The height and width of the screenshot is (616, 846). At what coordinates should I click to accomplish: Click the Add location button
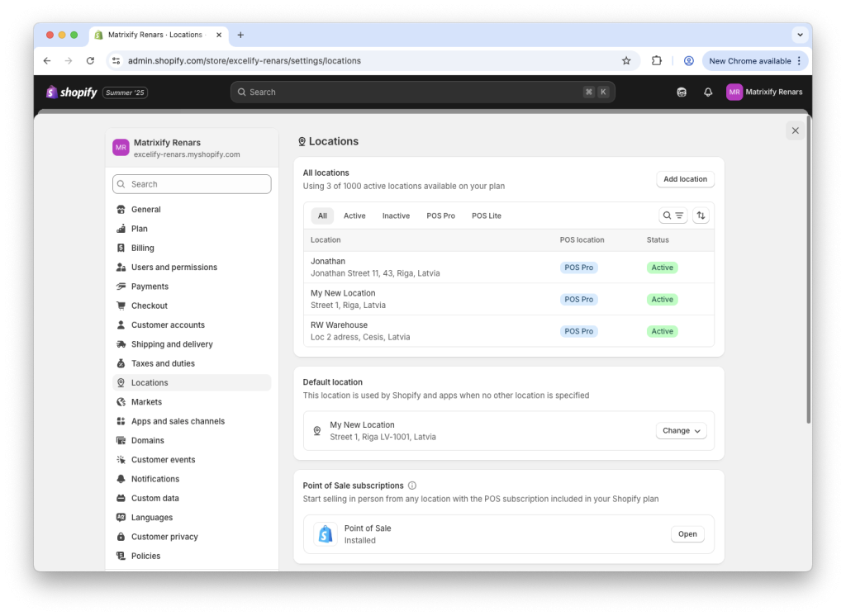685,179
